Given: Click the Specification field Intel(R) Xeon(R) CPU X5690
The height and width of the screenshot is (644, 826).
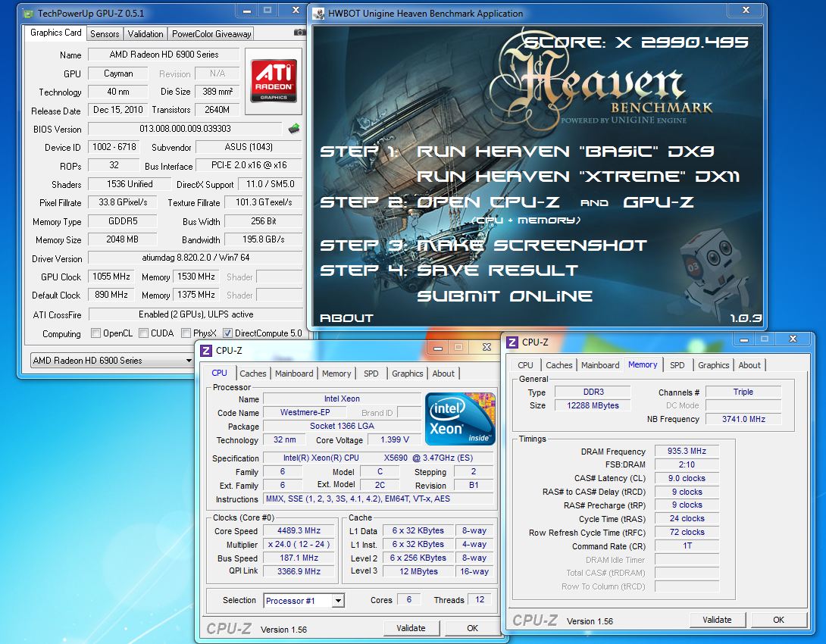Looking at the screenshot, I should point(377,458).
